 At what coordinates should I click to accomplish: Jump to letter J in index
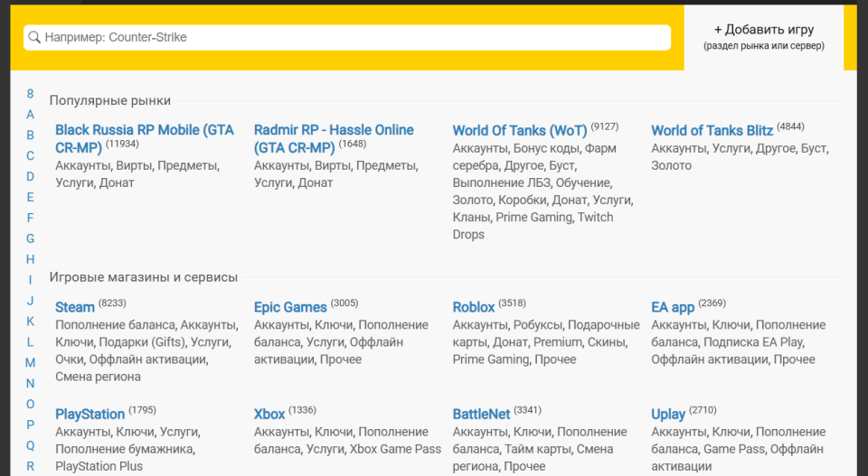point(31,300)
